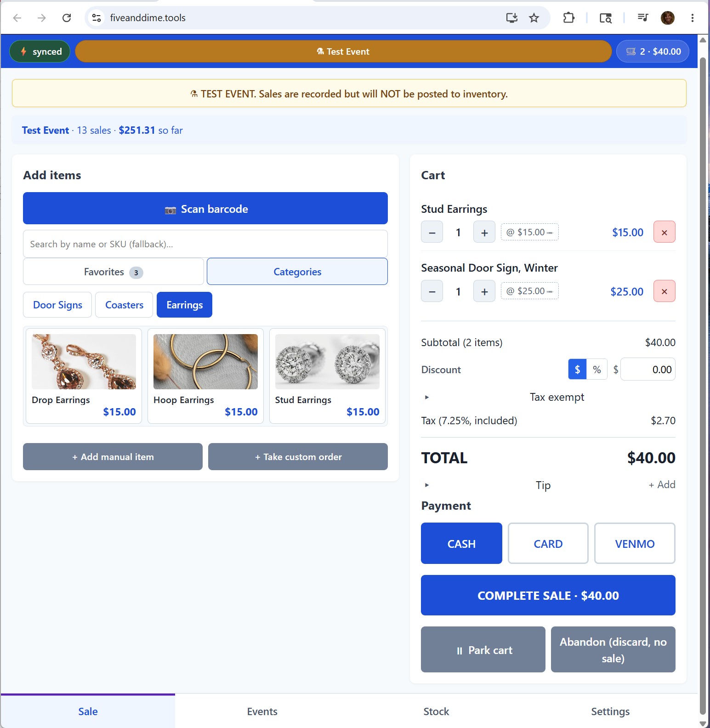This screenshot has height=728, width=710.
Task: Open the browser extensions puzzle icon
Action: click(x=568, y=18)
